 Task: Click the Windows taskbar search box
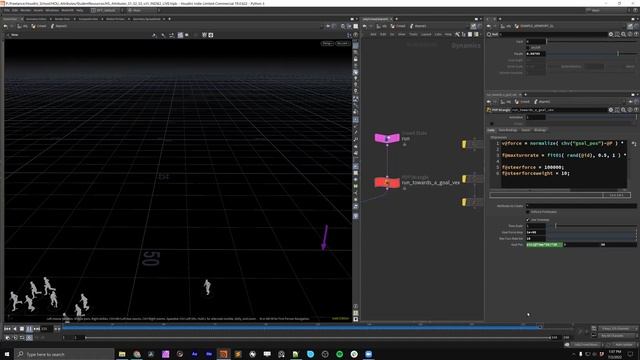click(64, 354)
